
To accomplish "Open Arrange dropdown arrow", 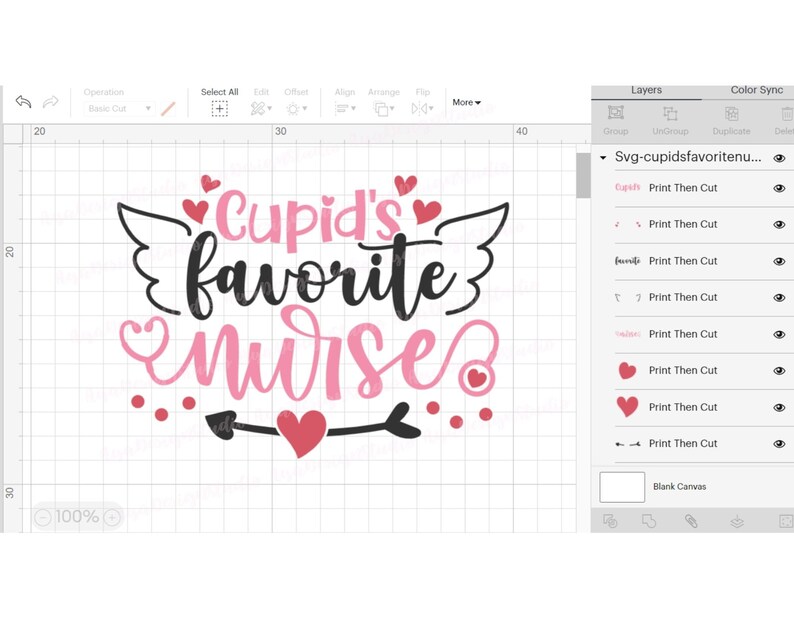I will tap(392, 108).
